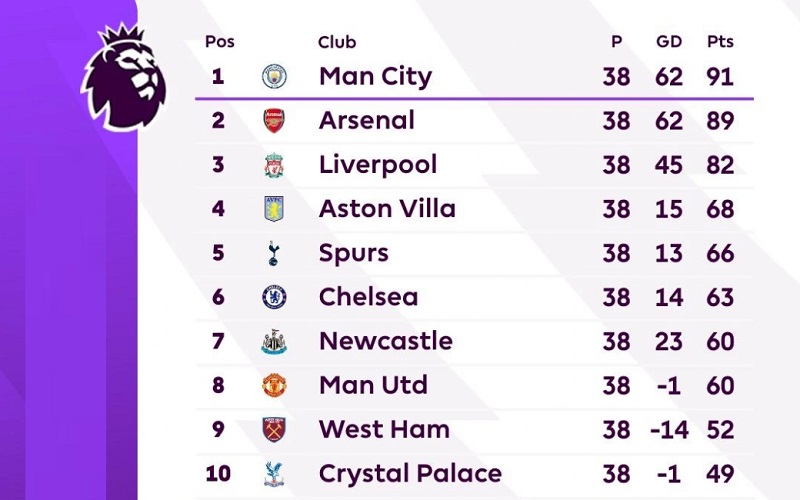Select the Crystal Palace team name
This screenshot has width=800, height=500.
(x=410, y=473)
